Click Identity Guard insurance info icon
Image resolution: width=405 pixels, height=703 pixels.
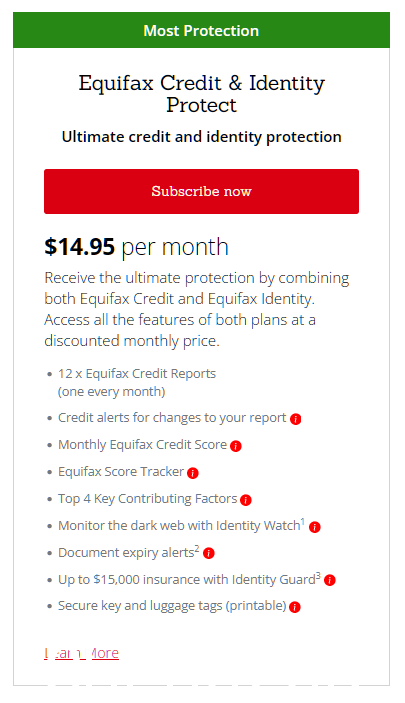330,580
